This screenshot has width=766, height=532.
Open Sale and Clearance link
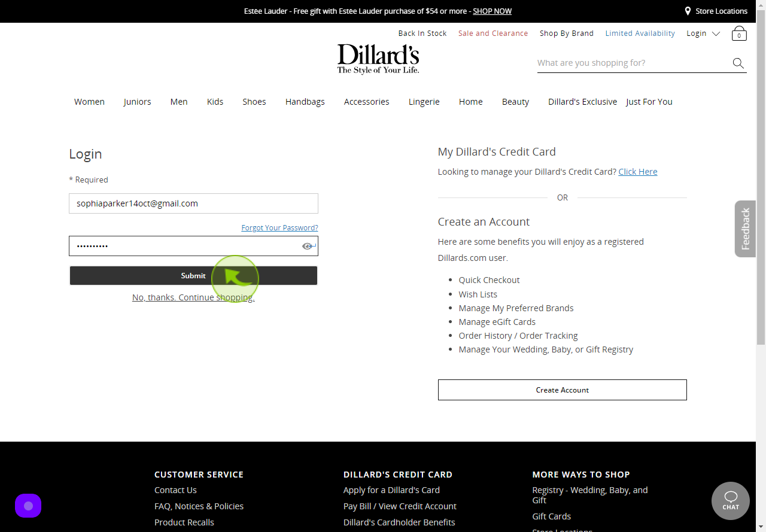(493, 34)
